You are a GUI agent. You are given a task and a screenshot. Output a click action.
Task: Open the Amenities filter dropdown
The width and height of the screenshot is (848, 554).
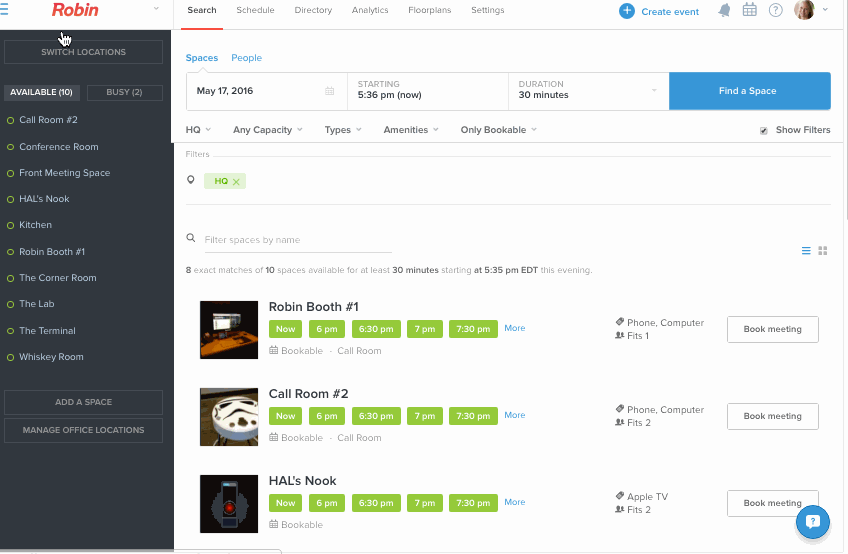click(411, 130)
